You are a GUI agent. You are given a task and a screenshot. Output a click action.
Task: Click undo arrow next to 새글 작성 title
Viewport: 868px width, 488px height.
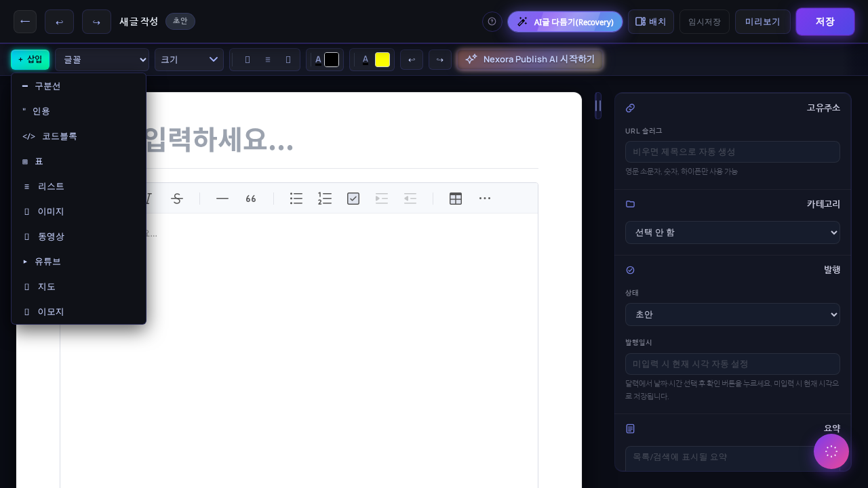coord(59,22)
